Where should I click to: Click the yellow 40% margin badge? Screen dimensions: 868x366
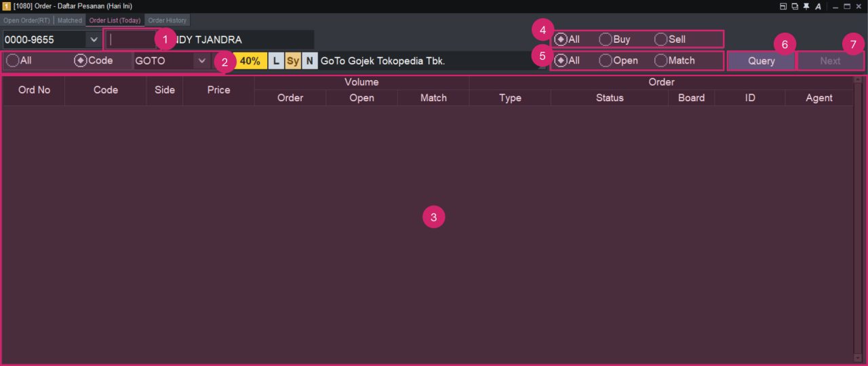[250, 60]
